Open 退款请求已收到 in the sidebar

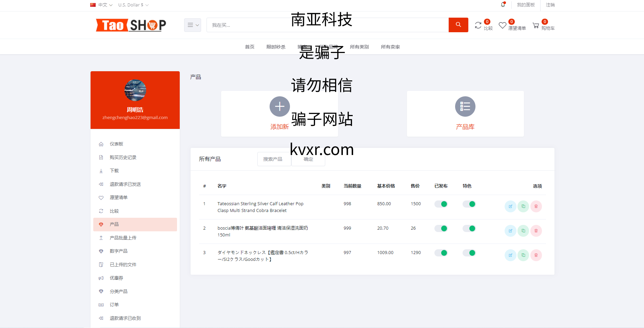click(x=135, y=318)
